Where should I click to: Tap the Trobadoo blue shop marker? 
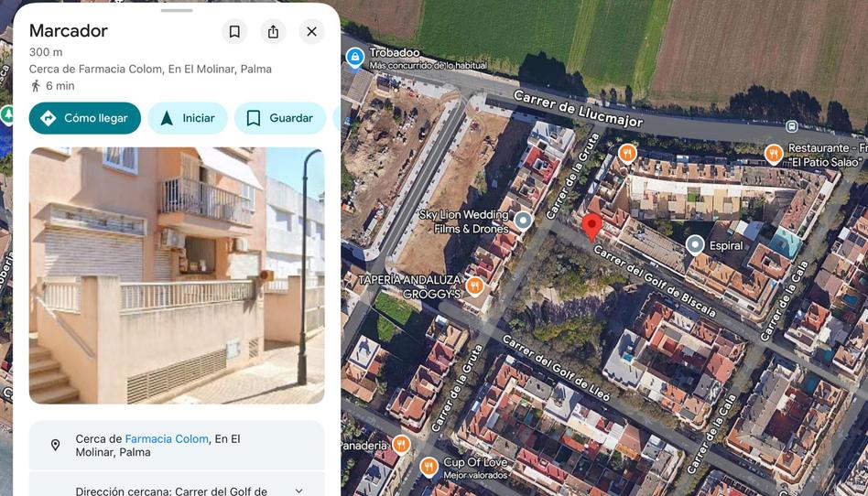[x=355, y=58]
